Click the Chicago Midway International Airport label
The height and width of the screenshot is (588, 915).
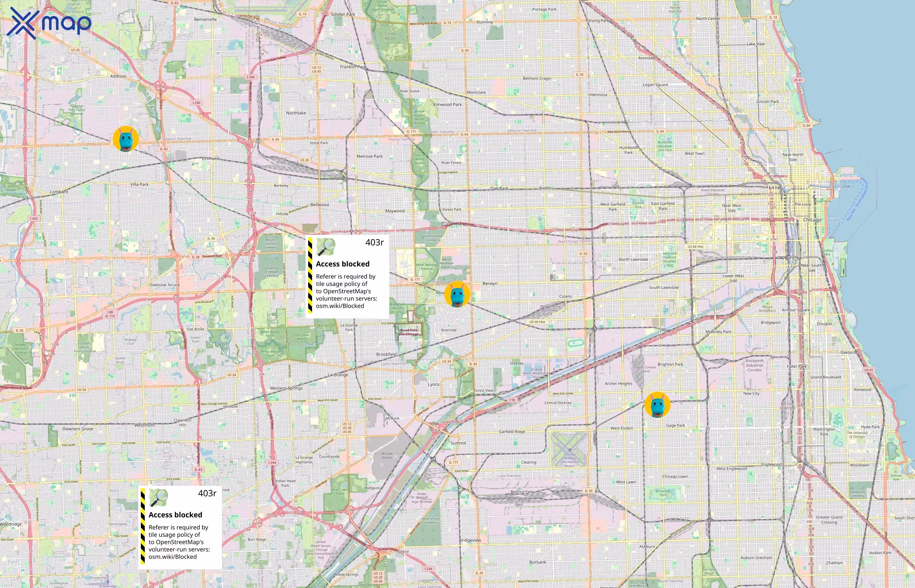570,460
